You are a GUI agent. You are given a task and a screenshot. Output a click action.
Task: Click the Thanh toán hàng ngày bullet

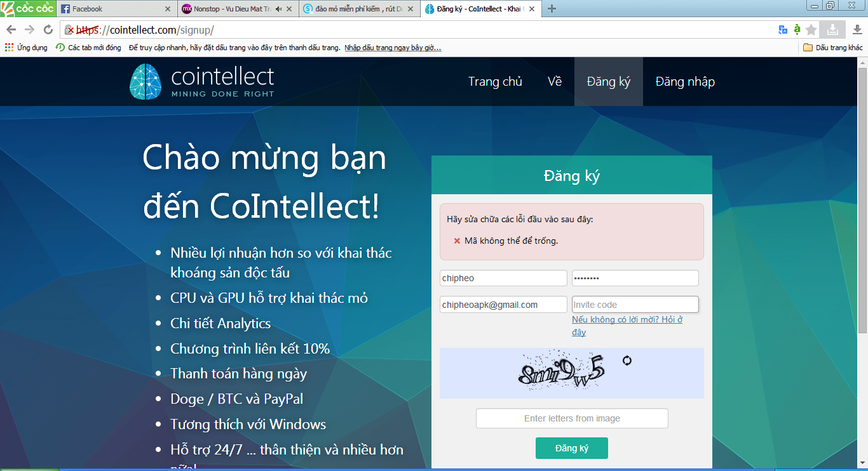click(239, 374)
